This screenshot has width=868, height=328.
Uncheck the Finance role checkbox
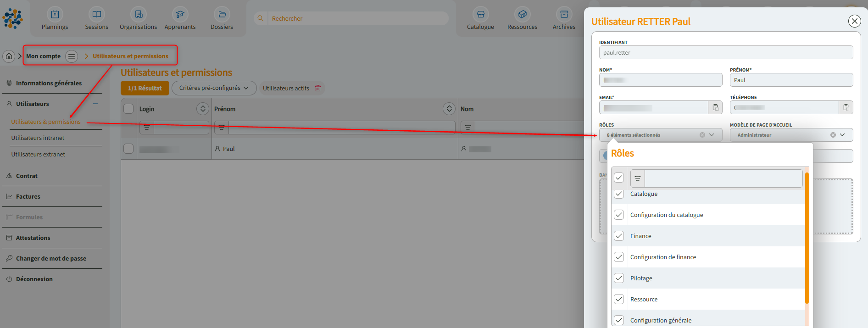pyautogui.click(x=619, y=236)
